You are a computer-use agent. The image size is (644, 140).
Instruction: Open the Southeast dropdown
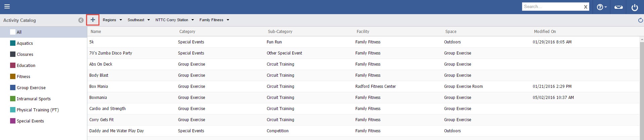(138, 20)
